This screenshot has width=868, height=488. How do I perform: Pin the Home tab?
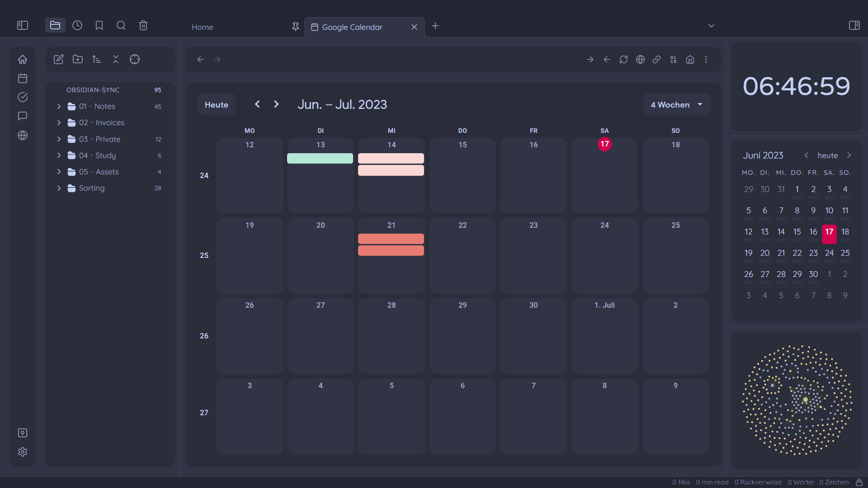(x=296, y=27)
